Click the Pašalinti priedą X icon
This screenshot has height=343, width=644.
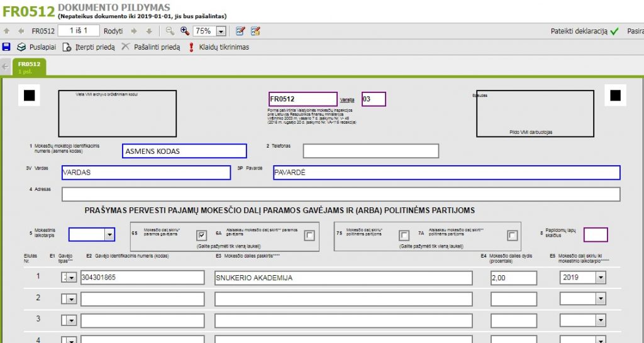click(125, 46)
